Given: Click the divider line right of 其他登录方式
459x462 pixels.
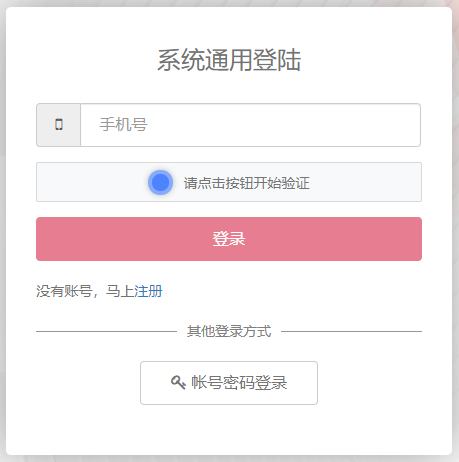Looking at the screenshot, I should coord(351,331).
